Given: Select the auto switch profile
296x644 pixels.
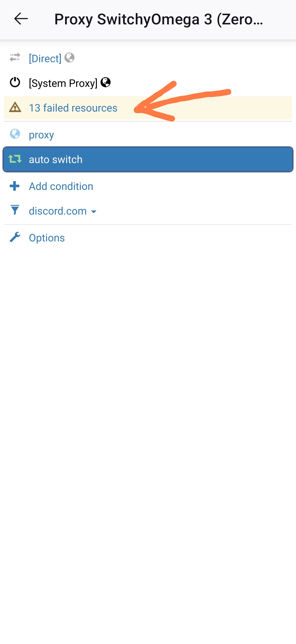Looking at the screenshot, I should click(x=56, y=159).
